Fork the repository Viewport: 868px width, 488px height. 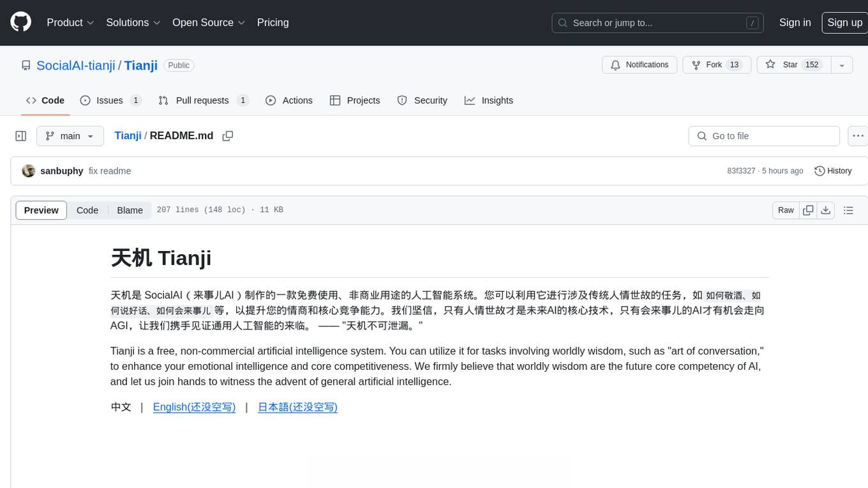[717, 65]
